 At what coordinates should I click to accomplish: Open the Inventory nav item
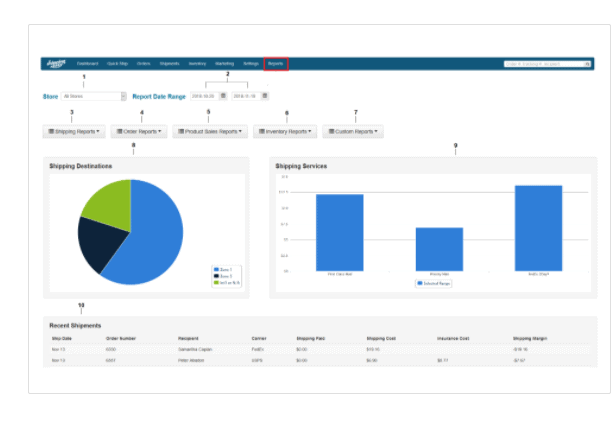pos(197,64)
